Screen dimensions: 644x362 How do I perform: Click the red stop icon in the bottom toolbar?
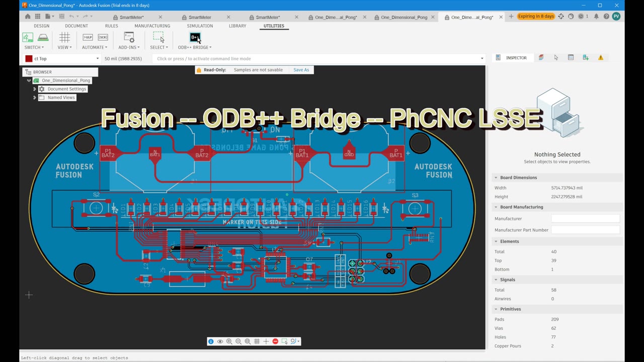pyautogui.click(x=275, y=341)
